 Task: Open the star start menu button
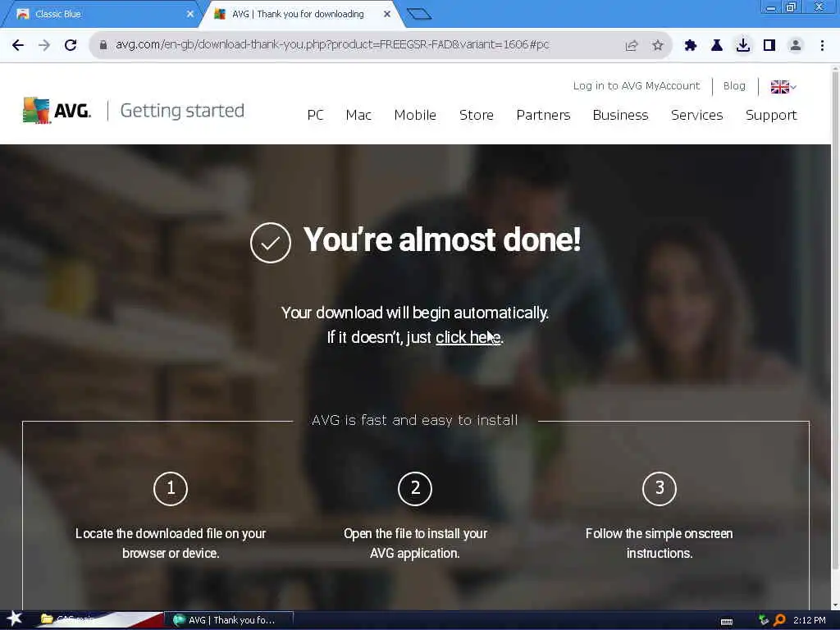point(15,619)
